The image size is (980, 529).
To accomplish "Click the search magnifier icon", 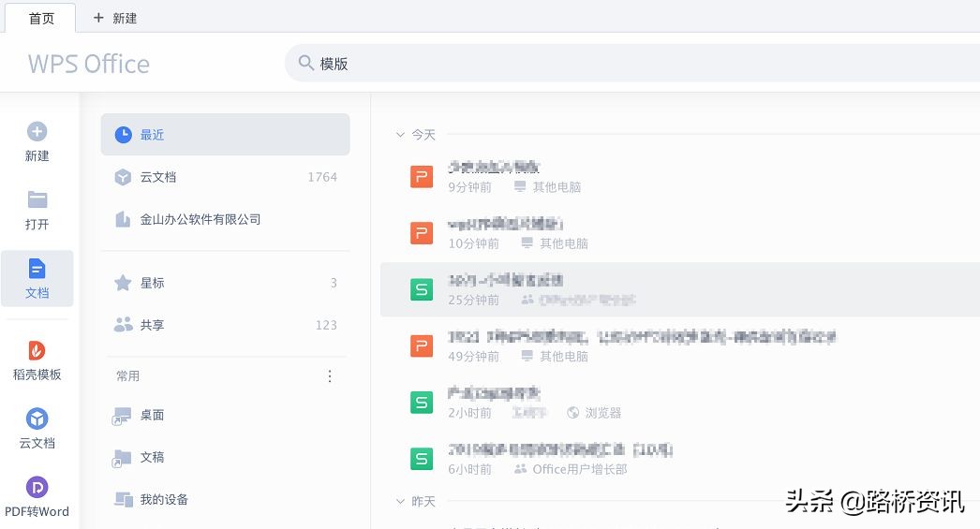I will [x=305, y=63].
